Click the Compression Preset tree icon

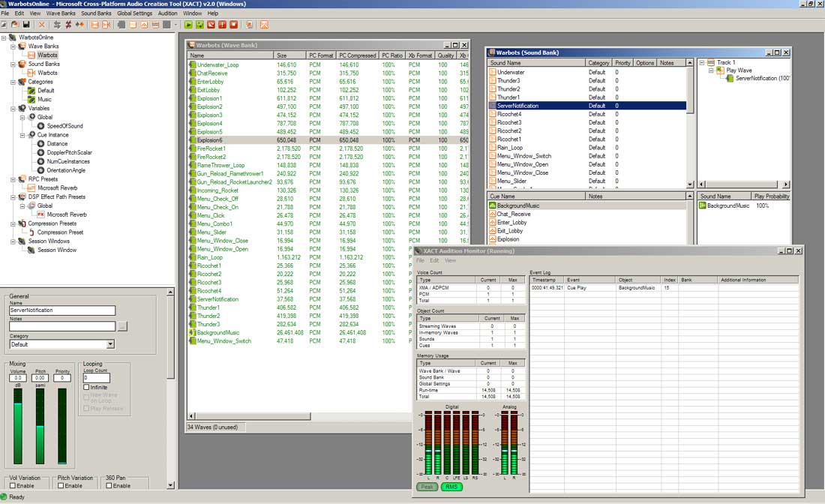pos(31,232)
